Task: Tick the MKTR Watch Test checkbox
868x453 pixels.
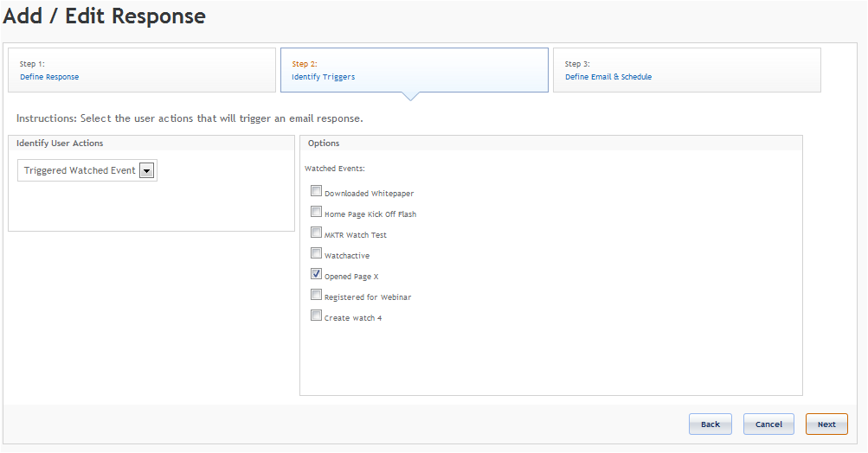Action: pos(316,233)
